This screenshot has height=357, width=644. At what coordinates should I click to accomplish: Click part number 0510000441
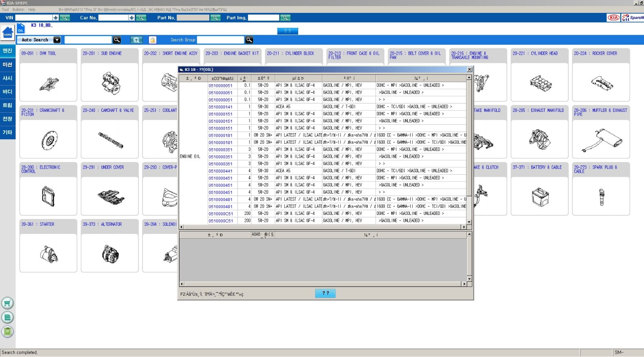pyautogui.click(x=220, y=171)
